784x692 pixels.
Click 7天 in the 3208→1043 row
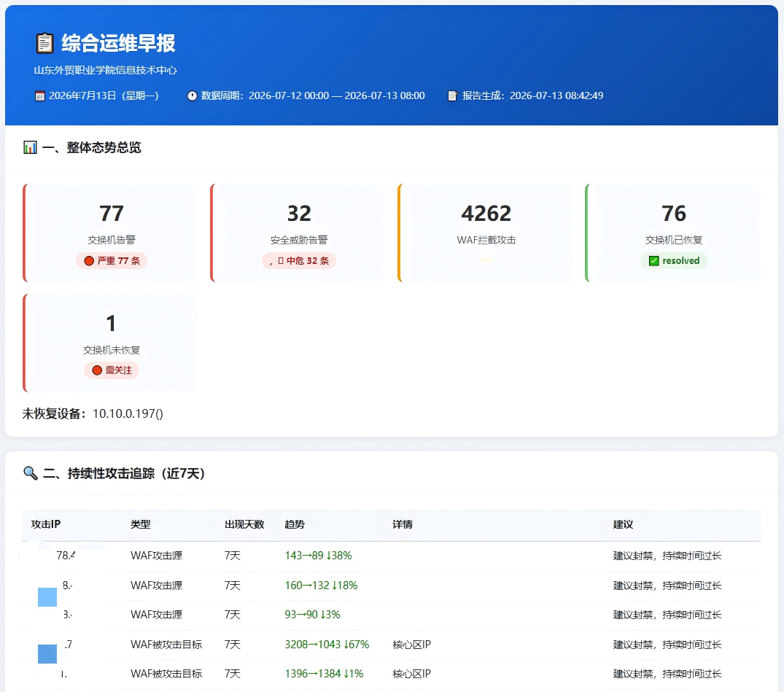pyautogui.click(x=233, y=645)
